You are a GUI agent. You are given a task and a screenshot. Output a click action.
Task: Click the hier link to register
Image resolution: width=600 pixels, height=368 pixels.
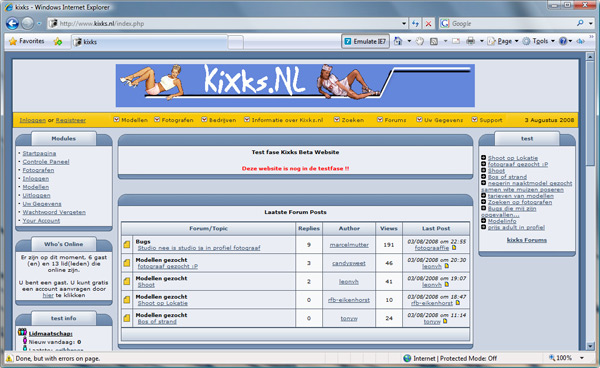(48, 295)
